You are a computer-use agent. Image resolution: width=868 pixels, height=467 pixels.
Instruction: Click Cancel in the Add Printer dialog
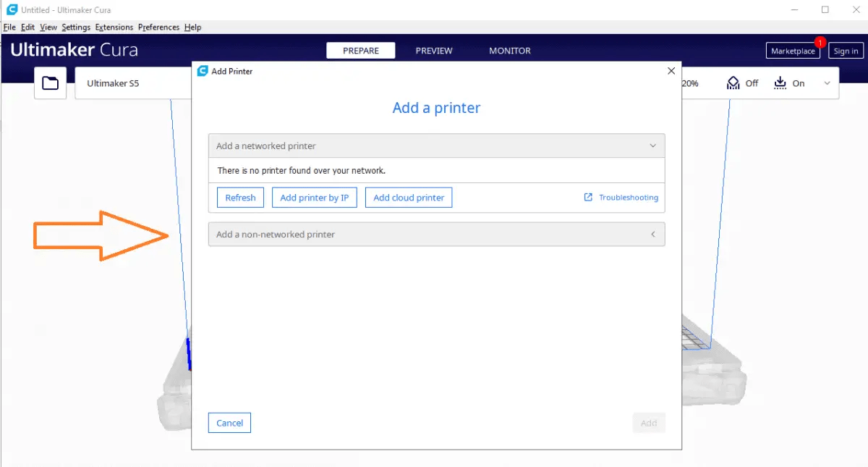[x=229, y=423]
